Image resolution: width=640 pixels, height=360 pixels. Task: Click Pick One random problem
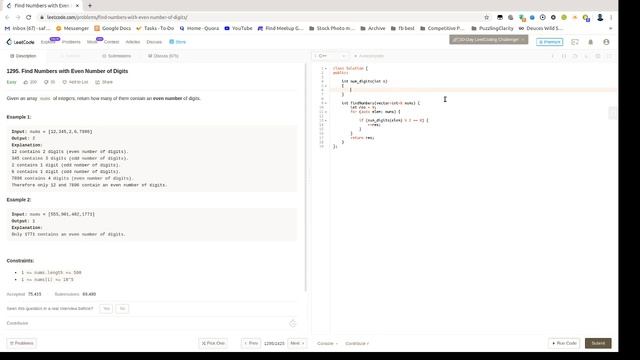213,343
